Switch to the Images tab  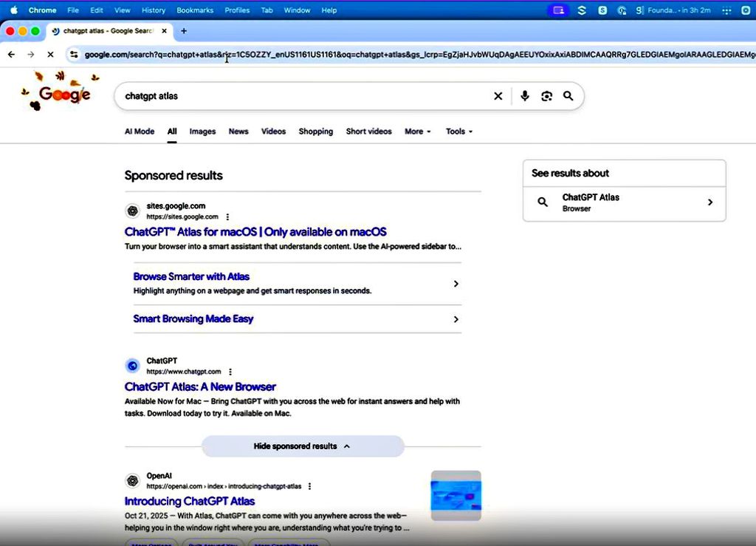202,132
